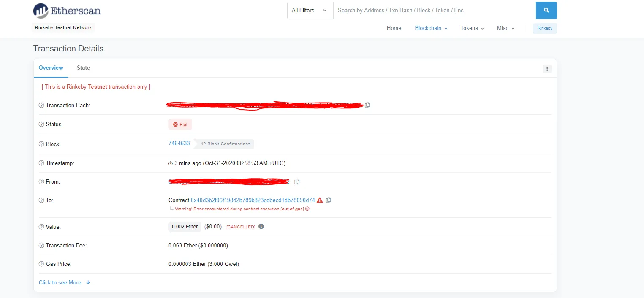Copy the To contract address icon
This screenshot has width=644, height=298.
pyautogui.click(x=329, y=200)
